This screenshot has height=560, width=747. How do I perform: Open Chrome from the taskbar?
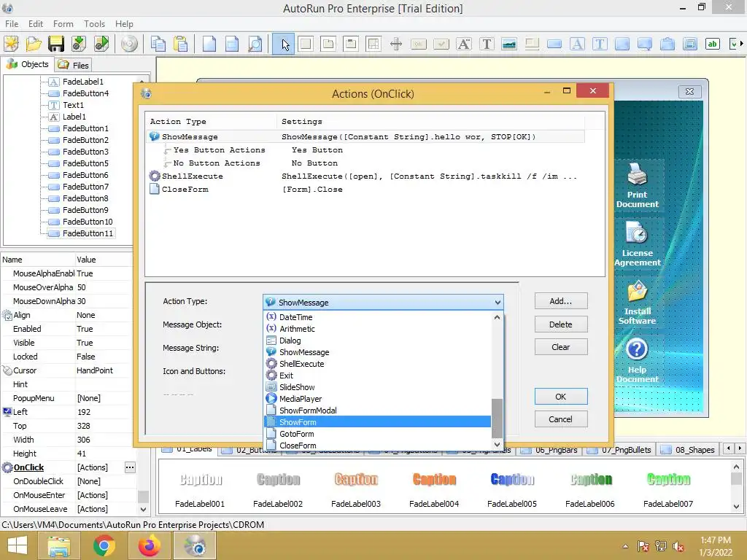104,545
